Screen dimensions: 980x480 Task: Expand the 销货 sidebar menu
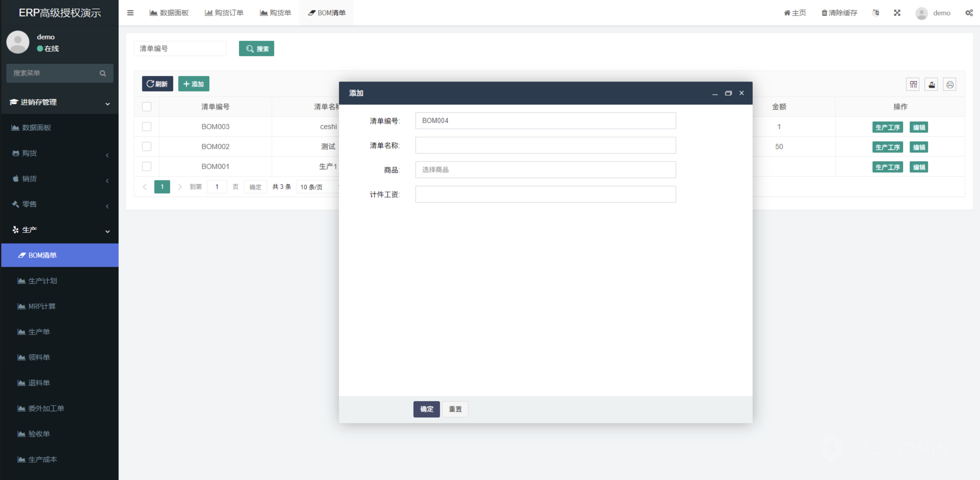pyautogui.click(x=59, y=179)
